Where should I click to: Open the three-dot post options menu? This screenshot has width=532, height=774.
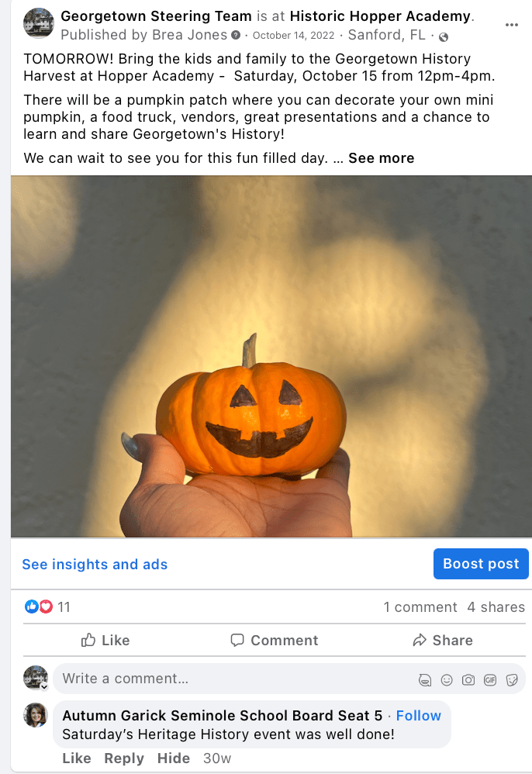click(511, 25)
